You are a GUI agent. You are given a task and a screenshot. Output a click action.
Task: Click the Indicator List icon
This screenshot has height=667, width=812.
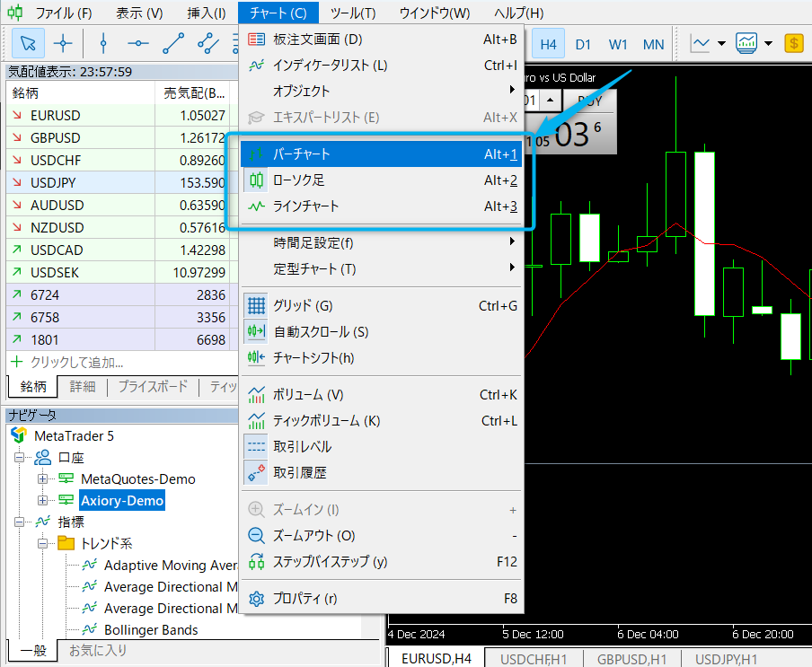pos(256,66)
